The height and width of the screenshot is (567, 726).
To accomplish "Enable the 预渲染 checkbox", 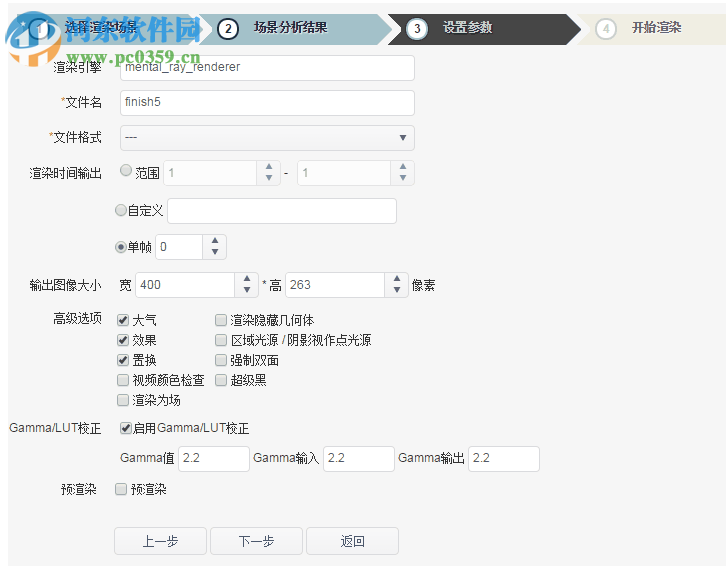I will tap(121, 489).
